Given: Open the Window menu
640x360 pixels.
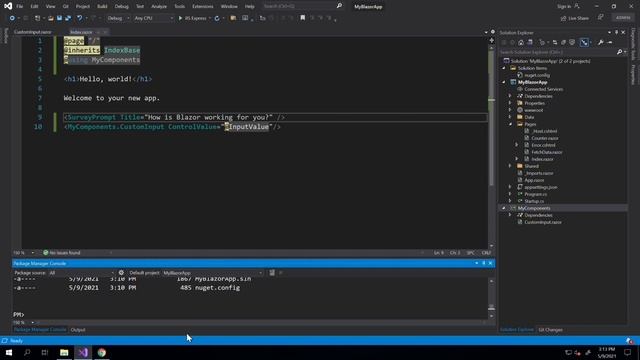Looking at the screenshot, I should (229, 7).
